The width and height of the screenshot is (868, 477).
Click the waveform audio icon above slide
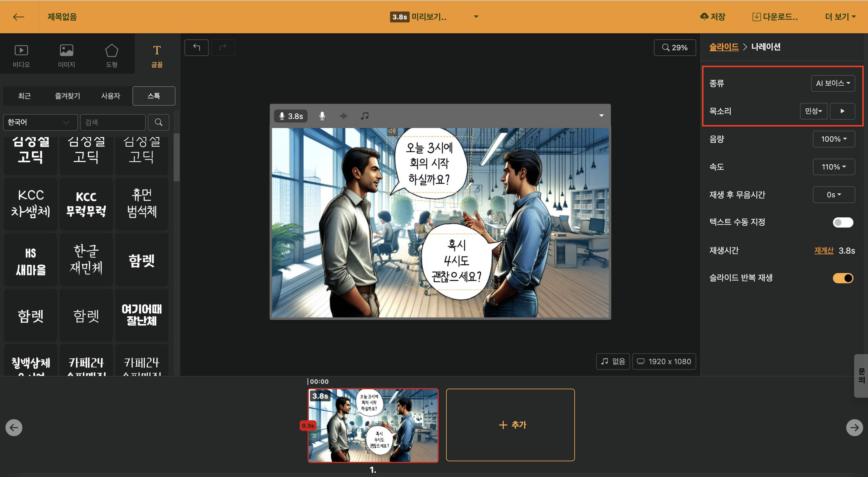[343, 116]
